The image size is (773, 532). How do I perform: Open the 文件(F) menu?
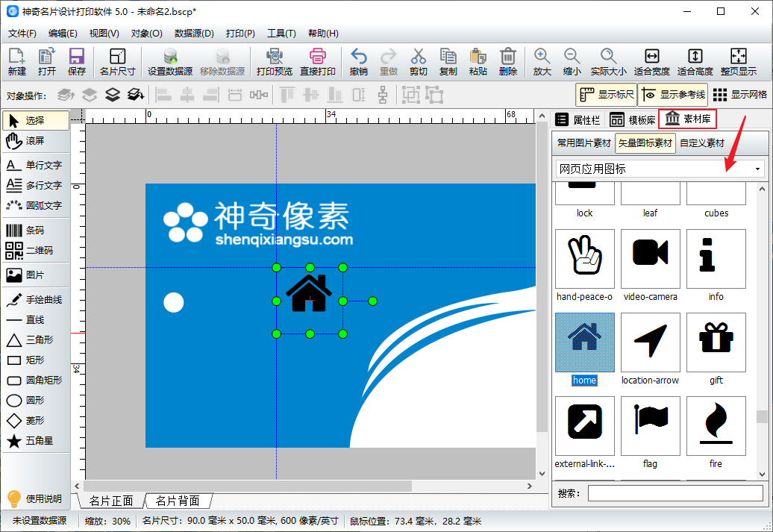(x=22, y=34)
